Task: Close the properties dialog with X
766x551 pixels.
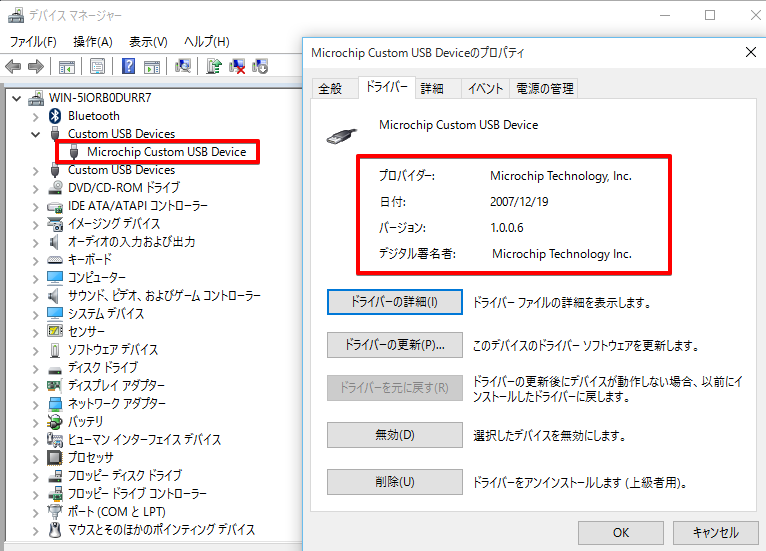Action: (x=751, y=52)
